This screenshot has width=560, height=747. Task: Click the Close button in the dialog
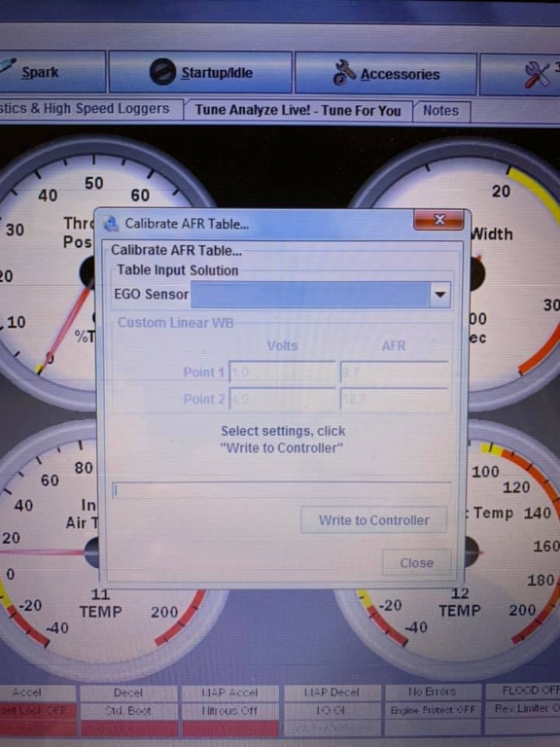416,562
